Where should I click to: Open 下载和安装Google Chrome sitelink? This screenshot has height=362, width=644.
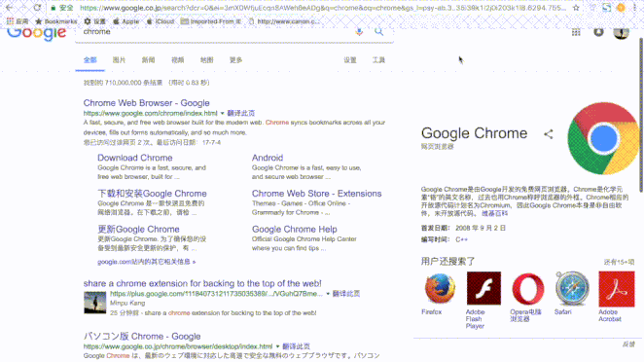point(152,194)
